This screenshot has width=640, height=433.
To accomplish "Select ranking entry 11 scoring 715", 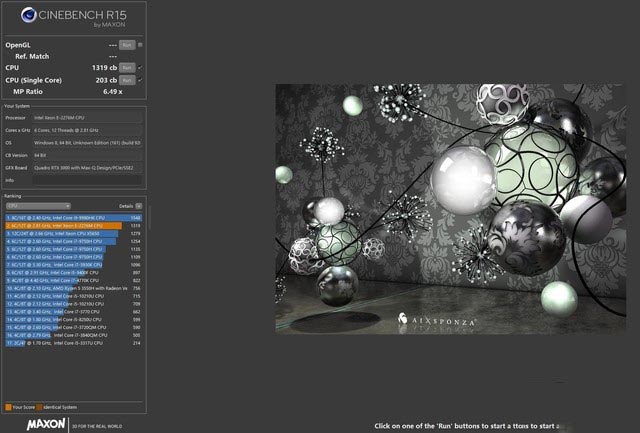I will (x=73, y=296).
